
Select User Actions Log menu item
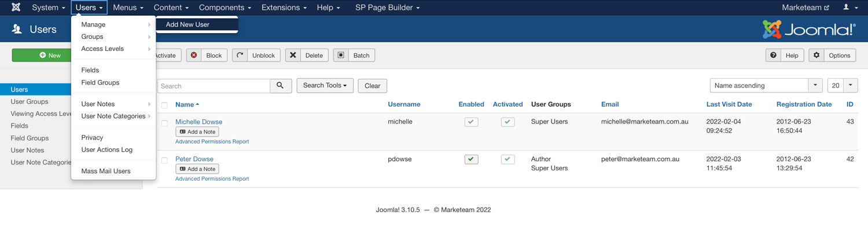113,149
